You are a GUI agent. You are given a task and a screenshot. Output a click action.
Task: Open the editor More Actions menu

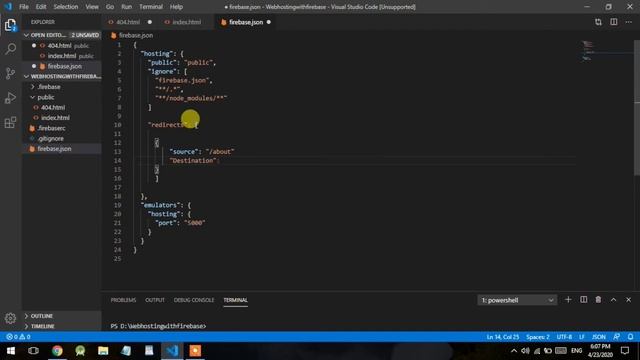[629, 22]
